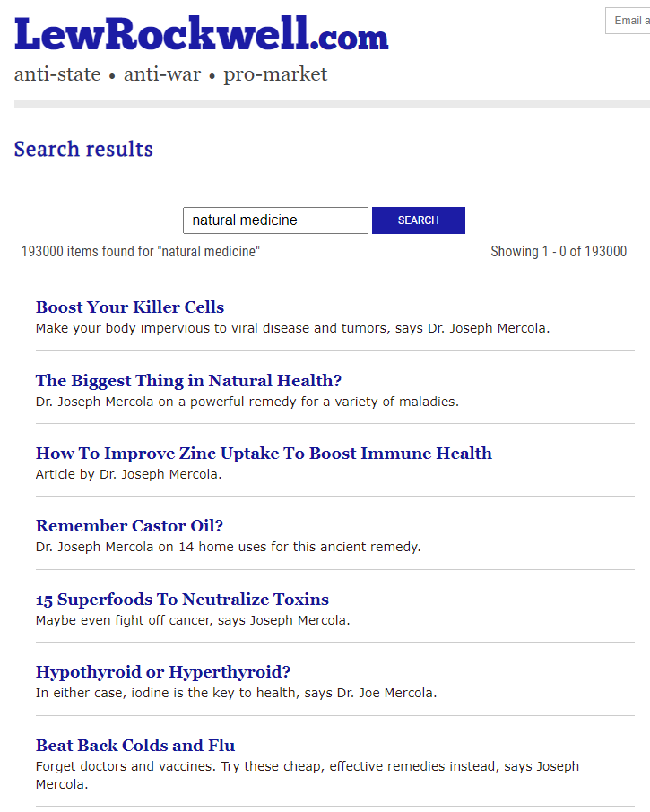
Task: Open '15 Superfoods To Neutralize Toxins'
Action: pyautogui.click(x=182, y=600)
